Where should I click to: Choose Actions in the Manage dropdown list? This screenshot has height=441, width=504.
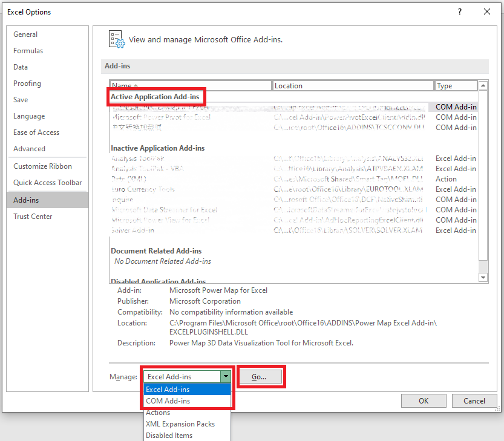188,413
